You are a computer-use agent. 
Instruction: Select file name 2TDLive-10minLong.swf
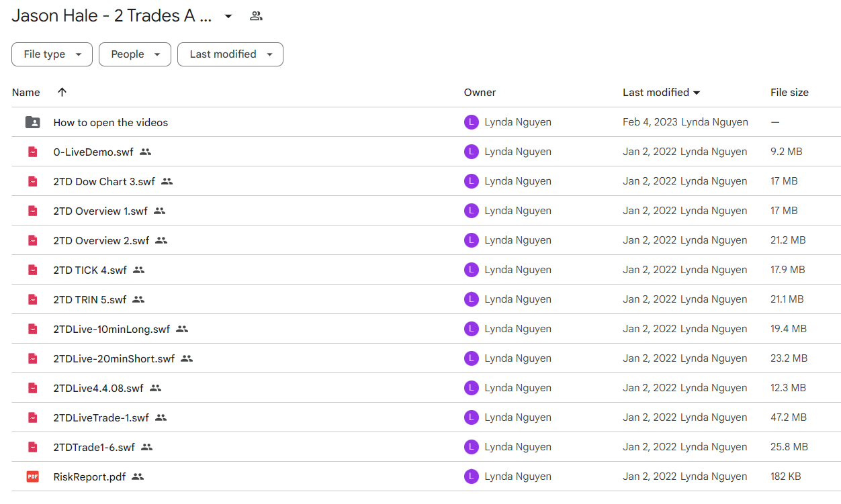(x=112, y=329)
